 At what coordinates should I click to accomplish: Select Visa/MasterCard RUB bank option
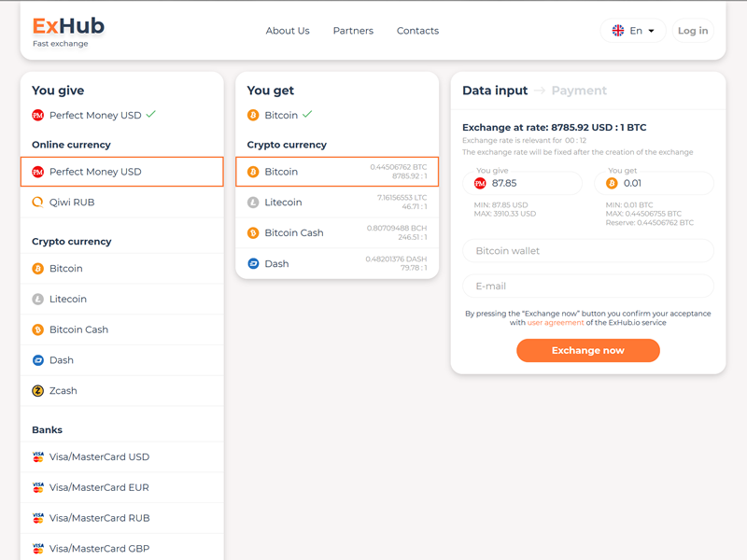[122, 518]
